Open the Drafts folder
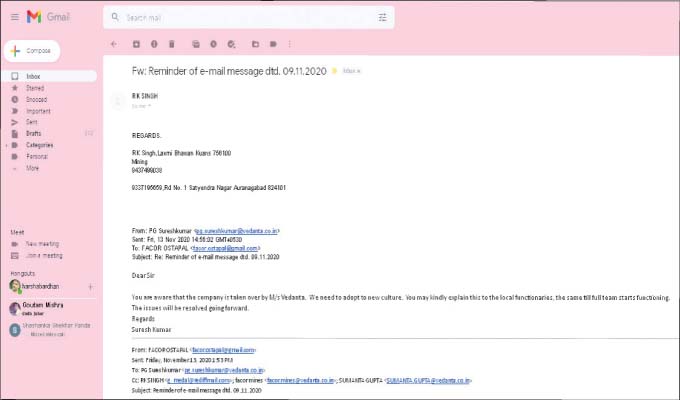Image resolution: width=680 pixels, height=400 pixels. tap(34, 133)
